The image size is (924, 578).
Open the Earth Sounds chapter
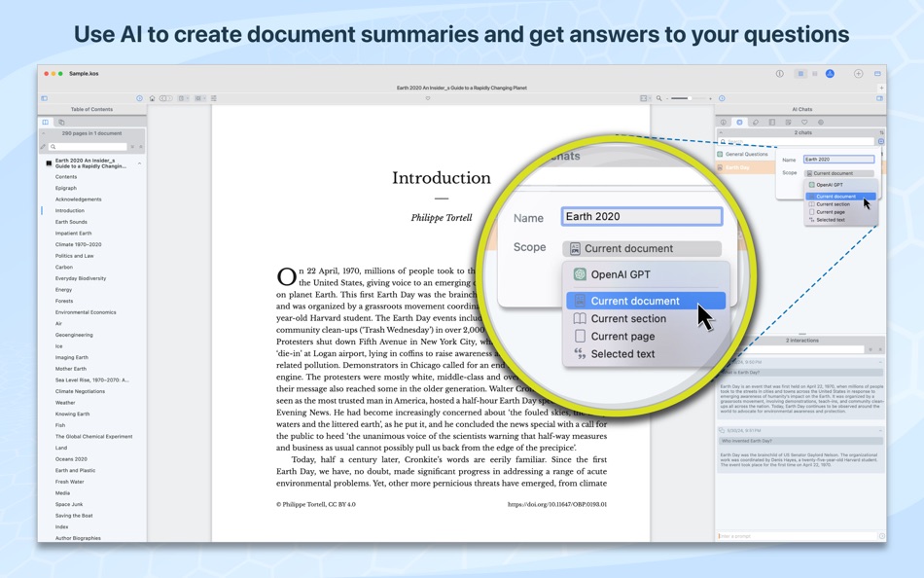pos(71,222)
